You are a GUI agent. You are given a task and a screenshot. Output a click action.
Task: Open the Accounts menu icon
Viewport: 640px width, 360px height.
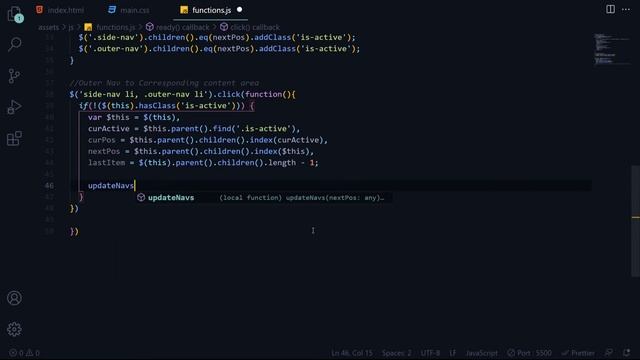[x=14, y=298]
